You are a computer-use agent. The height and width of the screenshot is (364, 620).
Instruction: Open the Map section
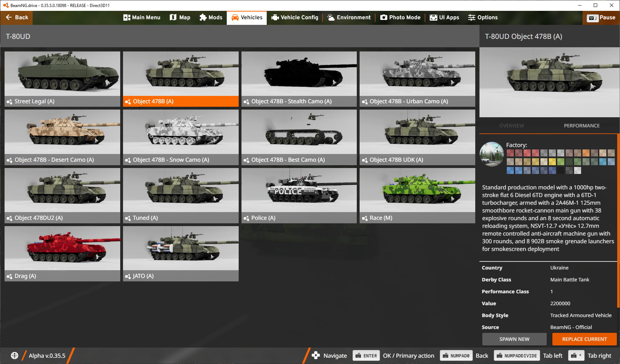tap(180, 17)
